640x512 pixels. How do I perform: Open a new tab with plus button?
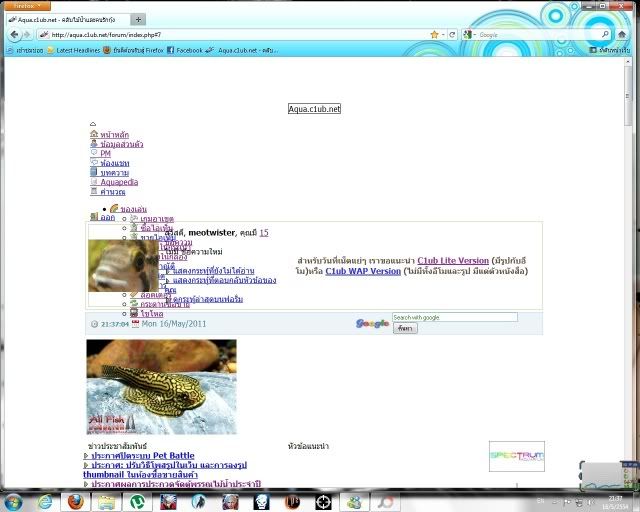pos(137,19)
